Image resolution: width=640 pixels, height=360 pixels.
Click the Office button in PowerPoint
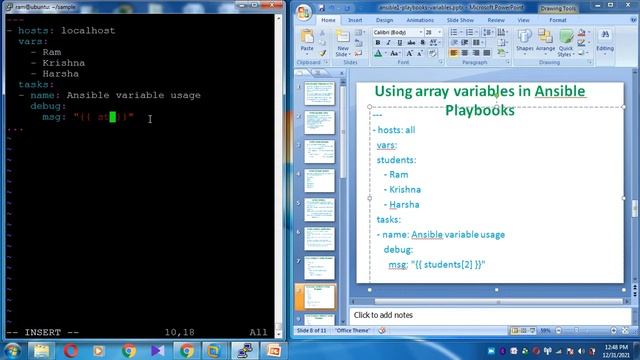click(x=303, y=12)
